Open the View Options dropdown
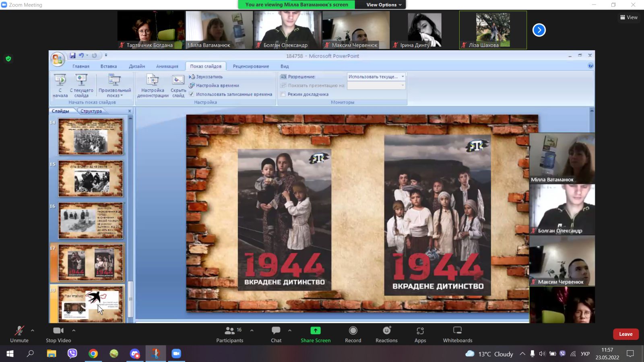 click(384, 5)
